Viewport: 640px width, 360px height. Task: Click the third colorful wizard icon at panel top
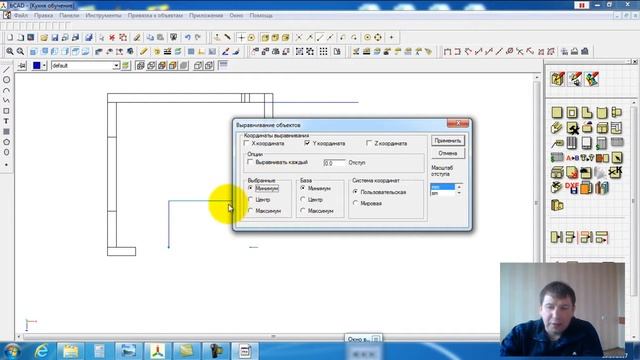click(591, 79)
